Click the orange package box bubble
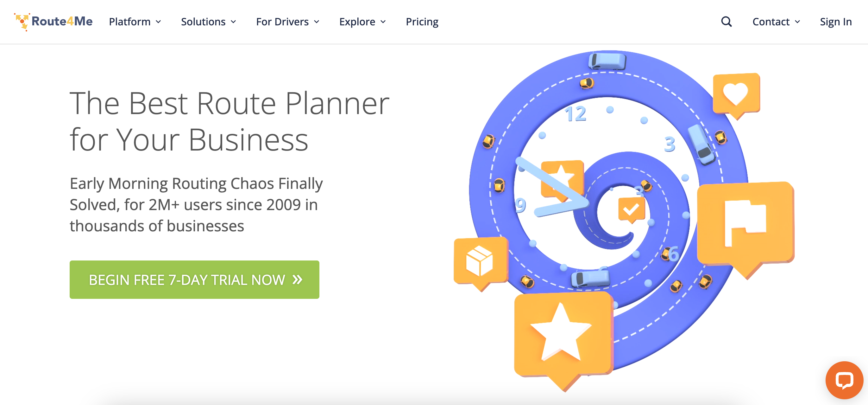 (480, 261)
